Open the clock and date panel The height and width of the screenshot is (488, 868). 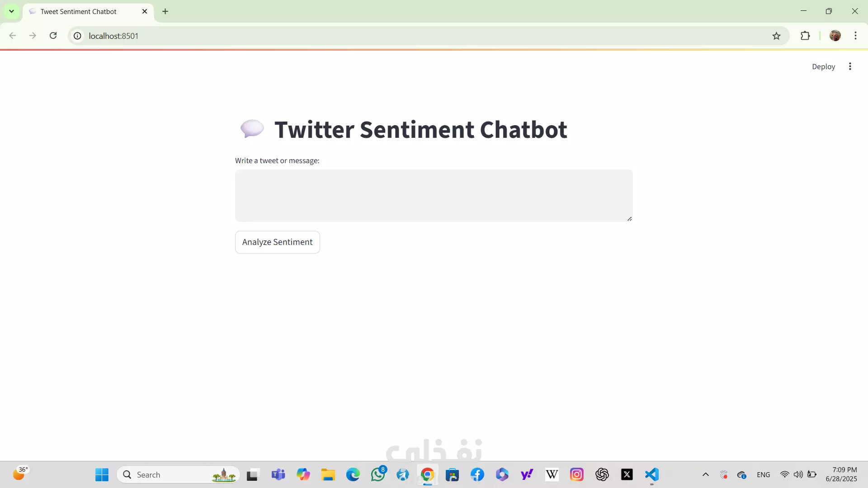point(841,474)
